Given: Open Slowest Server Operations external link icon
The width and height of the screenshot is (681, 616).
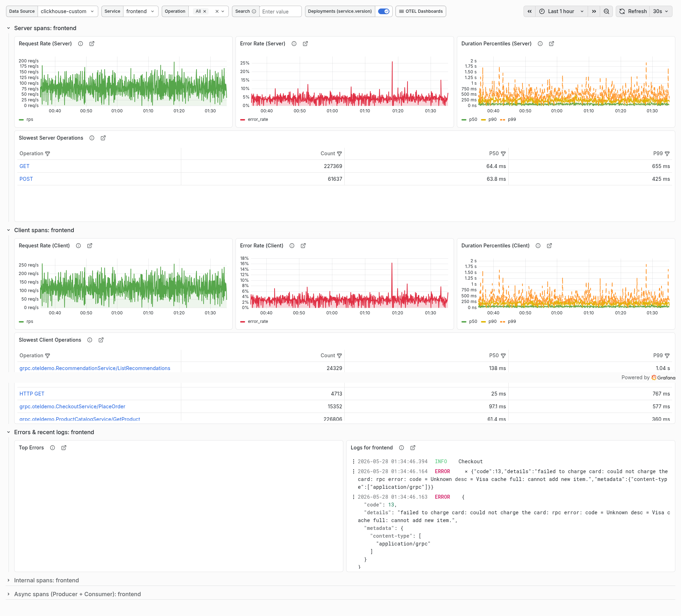Looking at the screenshot, I should [103, 138].
